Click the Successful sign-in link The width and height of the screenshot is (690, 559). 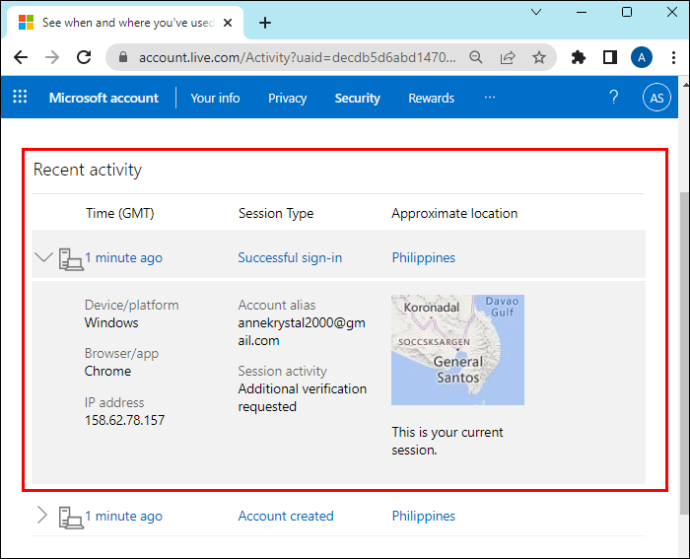pyautogui.click(x=290, y=257)
